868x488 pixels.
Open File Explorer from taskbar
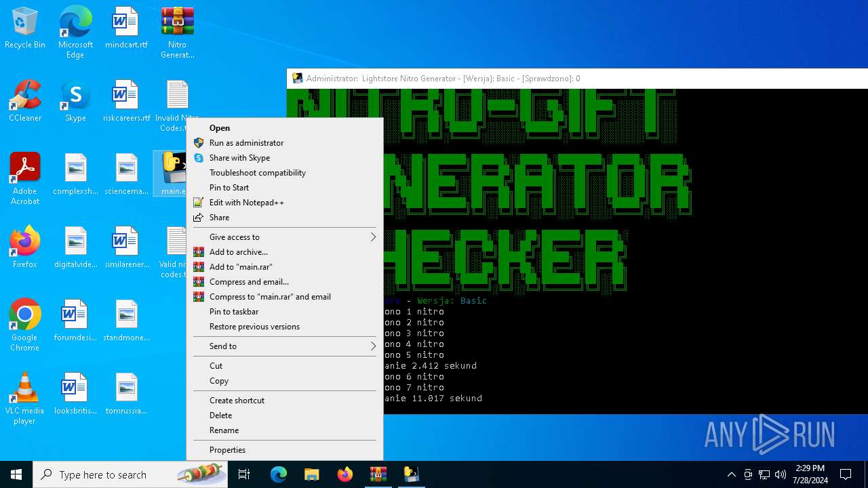pyautogui.click(x=311, y=474)
